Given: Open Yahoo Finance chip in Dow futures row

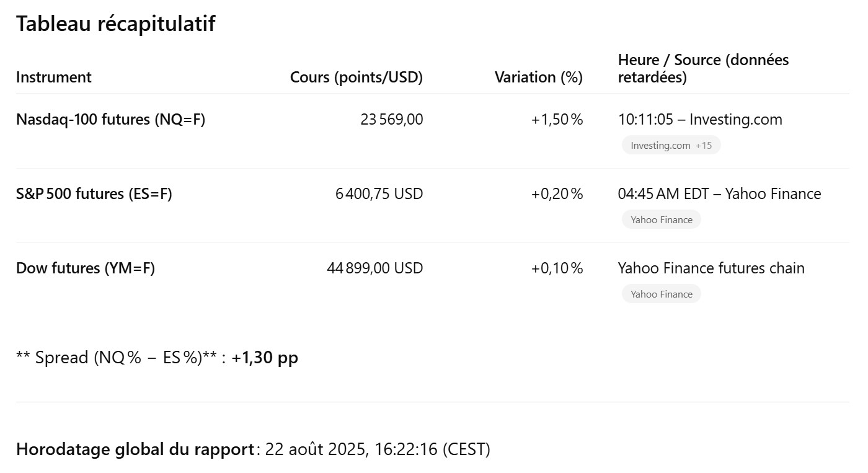Looking at the screenshot, I should (x=661, y=294).
